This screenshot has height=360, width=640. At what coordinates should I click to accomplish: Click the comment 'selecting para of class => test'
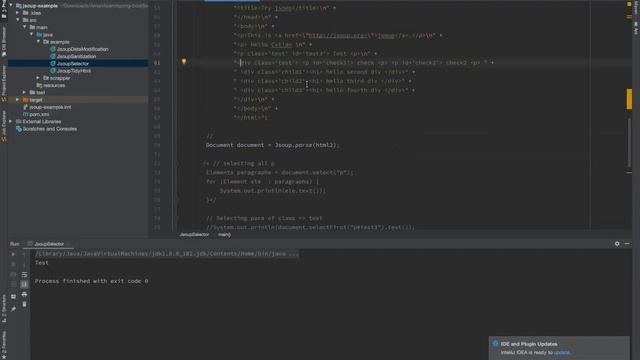pyautogui.click(x=264, y=218)
